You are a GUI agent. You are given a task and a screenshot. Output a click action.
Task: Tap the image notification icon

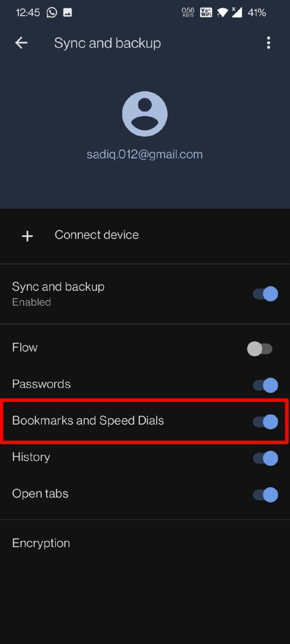pos(67,13)
